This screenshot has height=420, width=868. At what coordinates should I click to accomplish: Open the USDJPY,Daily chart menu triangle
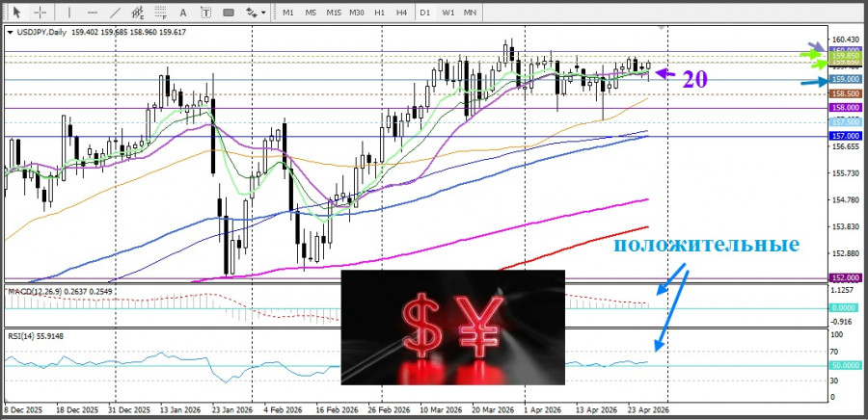pyautogui.click(x=10, y=32)
